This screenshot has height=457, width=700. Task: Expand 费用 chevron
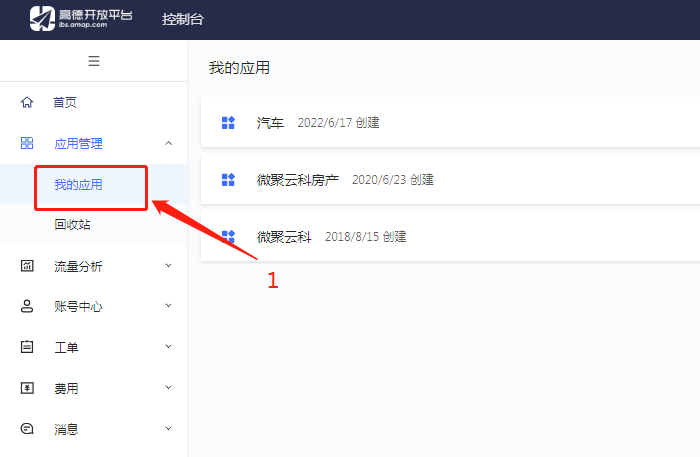coord(168,387)
